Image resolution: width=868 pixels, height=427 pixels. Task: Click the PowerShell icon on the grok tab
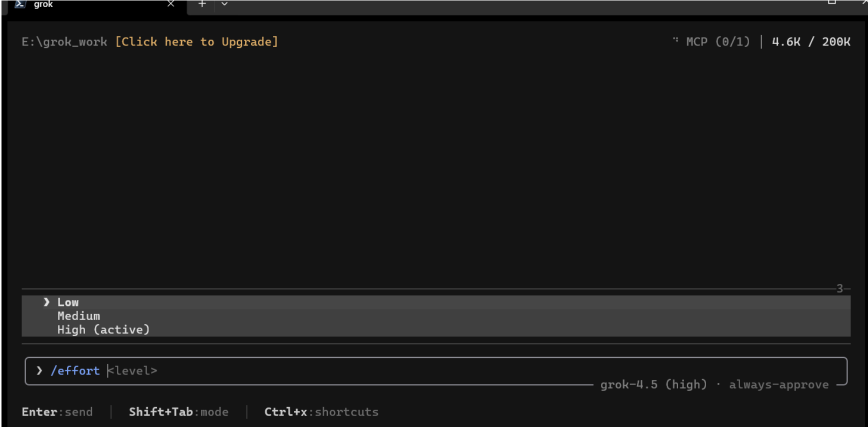pyautogui.click(x=20, y=4)
